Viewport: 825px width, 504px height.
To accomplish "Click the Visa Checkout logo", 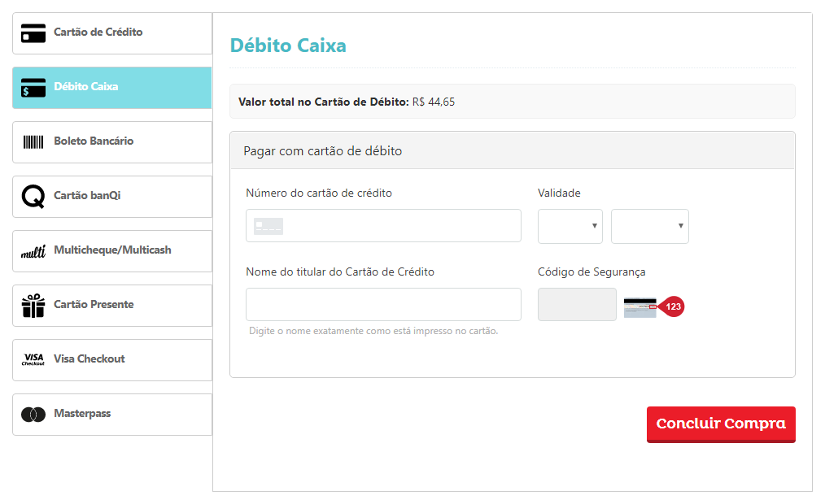I will point(33,359).
